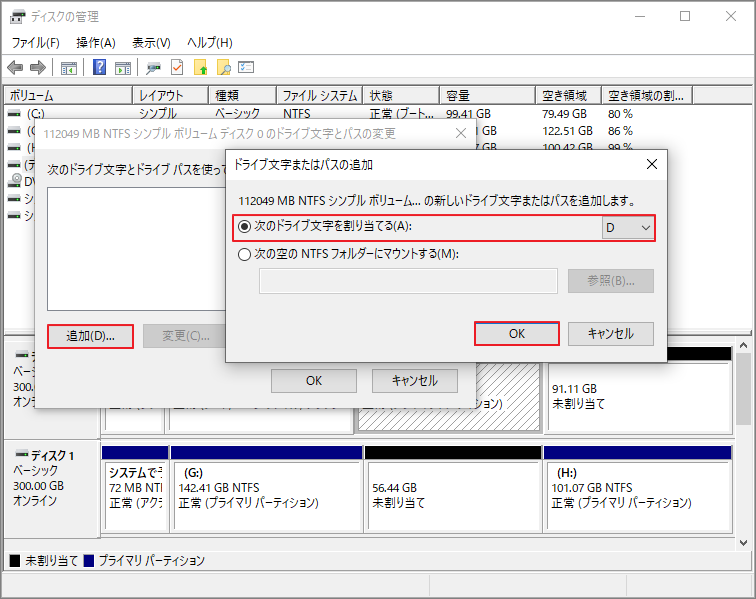Choose assign following drive letter radio
This screenshot has height=599, width=756.
[x=244, y=226]
